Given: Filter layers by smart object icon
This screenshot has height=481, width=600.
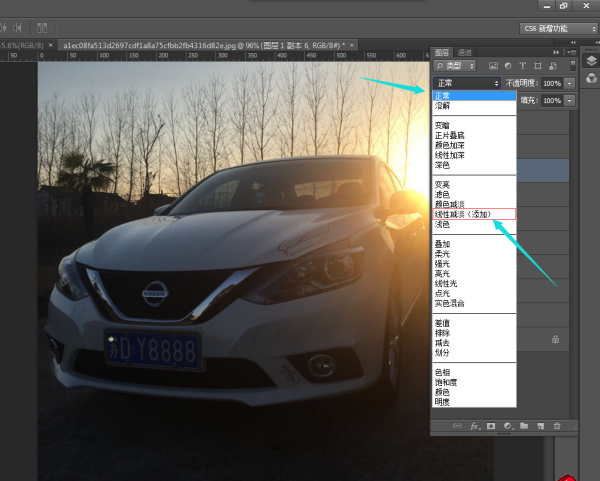Looking at the screenshot, I should click(x=553, y=66).
